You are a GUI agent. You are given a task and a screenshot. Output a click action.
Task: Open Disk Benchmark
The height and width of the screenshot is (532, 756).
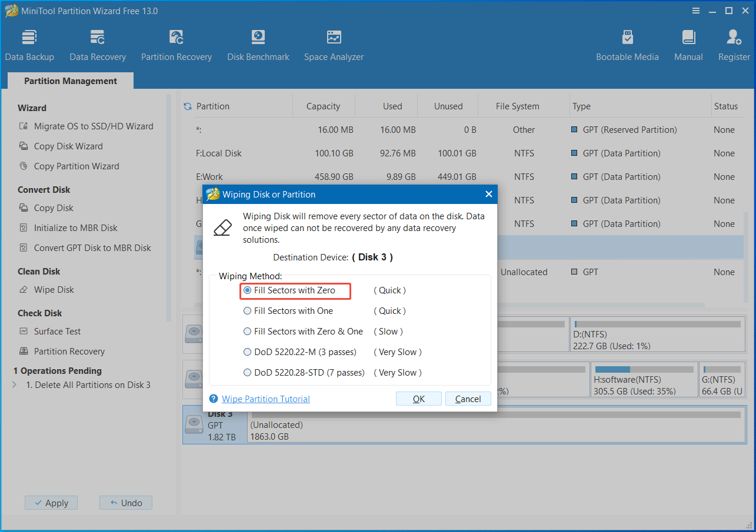pos(258,44)
